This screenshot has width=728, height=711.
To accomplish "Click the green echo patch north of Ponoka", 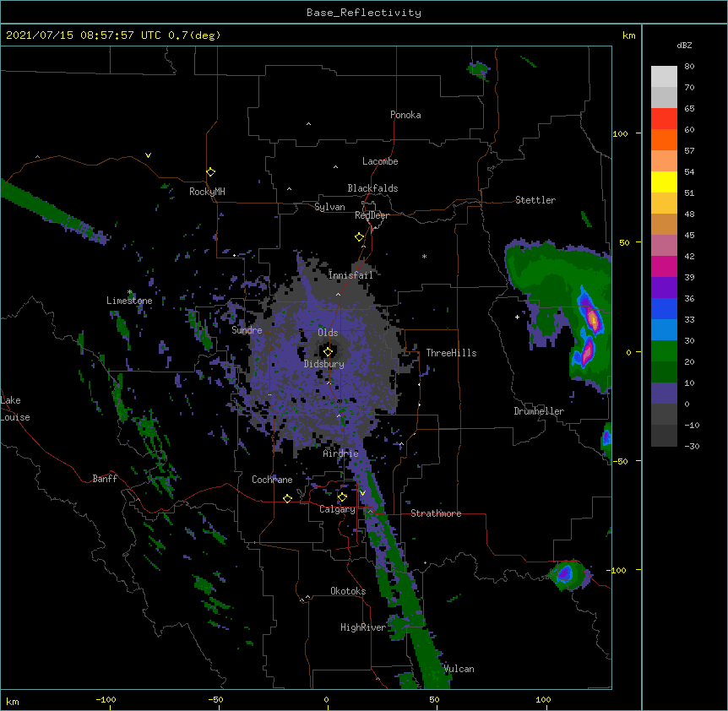I will (x=478, y=70).
